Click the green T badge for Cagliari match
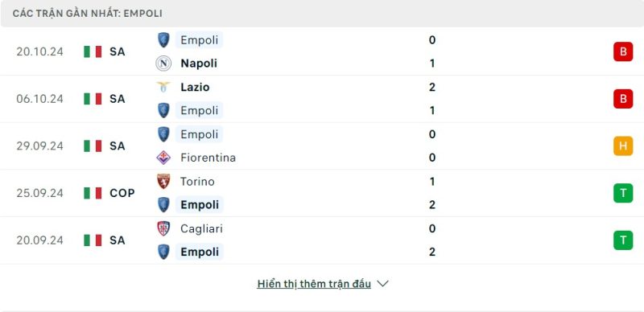This screenshot has height=312, width=644. 623,240
